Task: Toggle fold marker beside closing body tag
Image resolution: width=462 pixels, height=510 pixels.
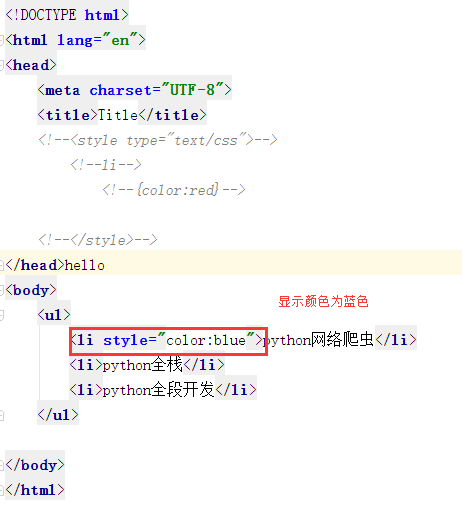Action: pyautogui.click(x=1, y=465)
